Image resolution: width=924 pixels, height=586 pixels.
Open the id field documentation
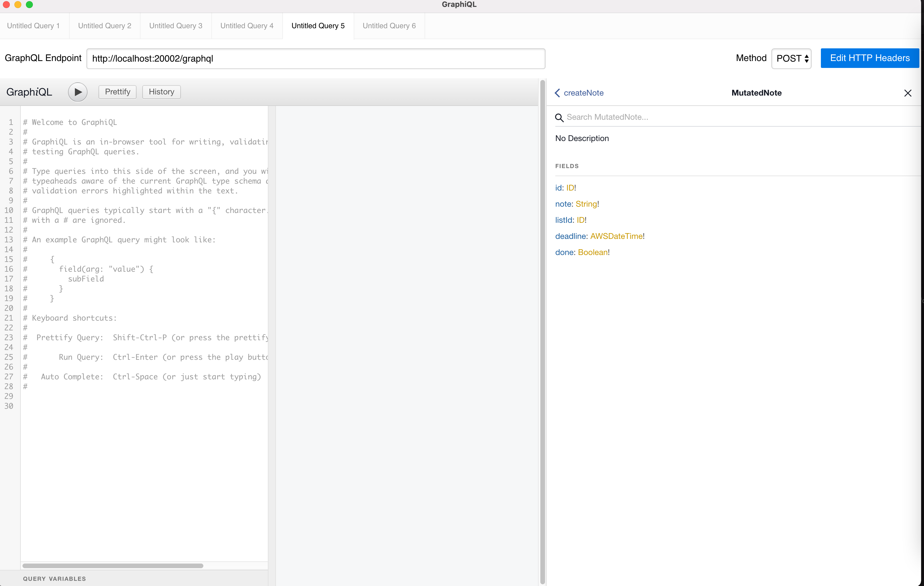[x=558, y=188]
